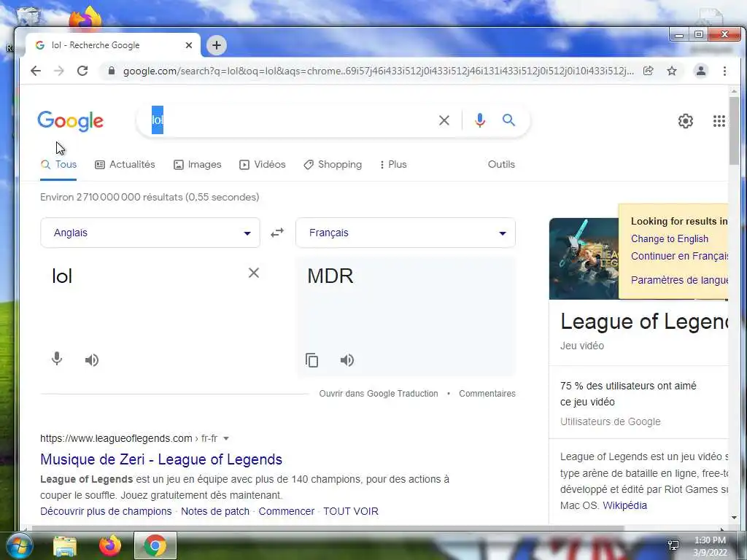Select the 'lol - Recherche Google' browser tab
The height and width of the screenshot is (560, 747).
coord(113,45)
